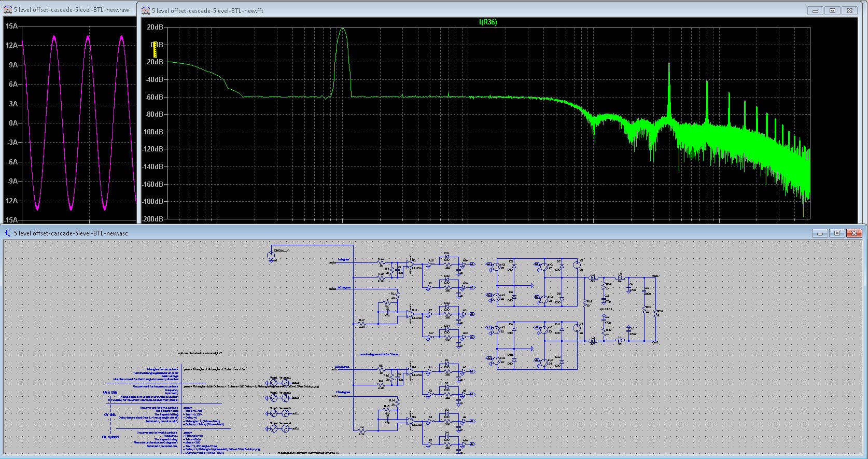This screenshot has width=868, height=459.
Task: Click the '0 degree' label in schematic
Action: 344,259
